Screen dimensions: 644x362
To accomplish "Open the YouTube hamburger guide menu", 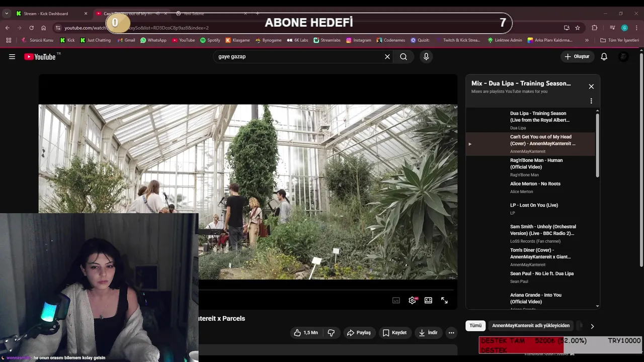I will coord(12,57).
